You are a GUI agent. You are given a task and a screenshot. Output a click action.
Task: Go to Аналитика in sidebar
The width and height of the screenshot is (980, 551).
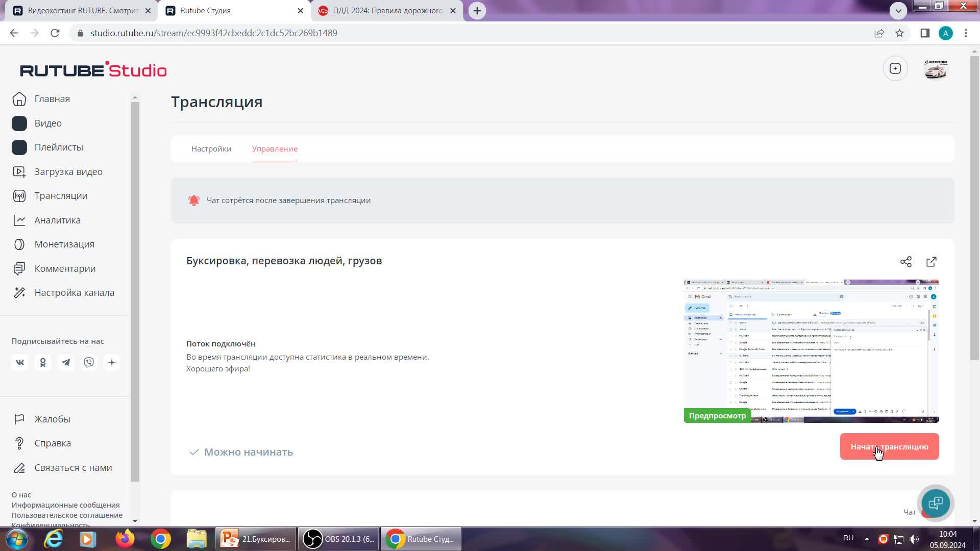pos(57,220)
